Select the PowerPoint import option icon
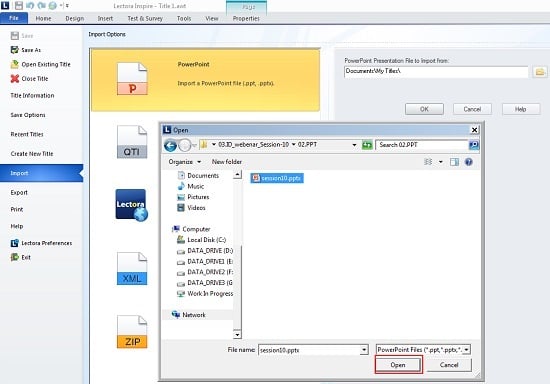550x384 pixels. [x=132, y=79]
